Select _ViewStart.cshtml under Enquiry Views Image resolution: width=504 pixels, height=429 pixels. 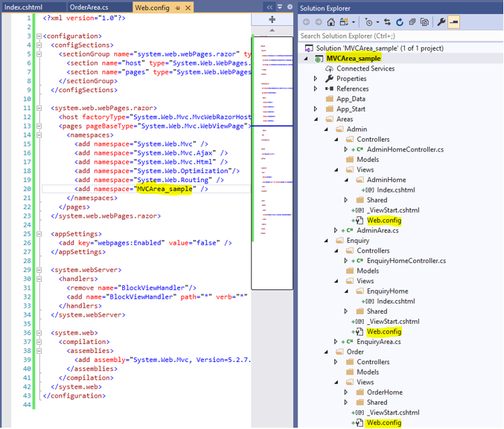tap(394, 322)
